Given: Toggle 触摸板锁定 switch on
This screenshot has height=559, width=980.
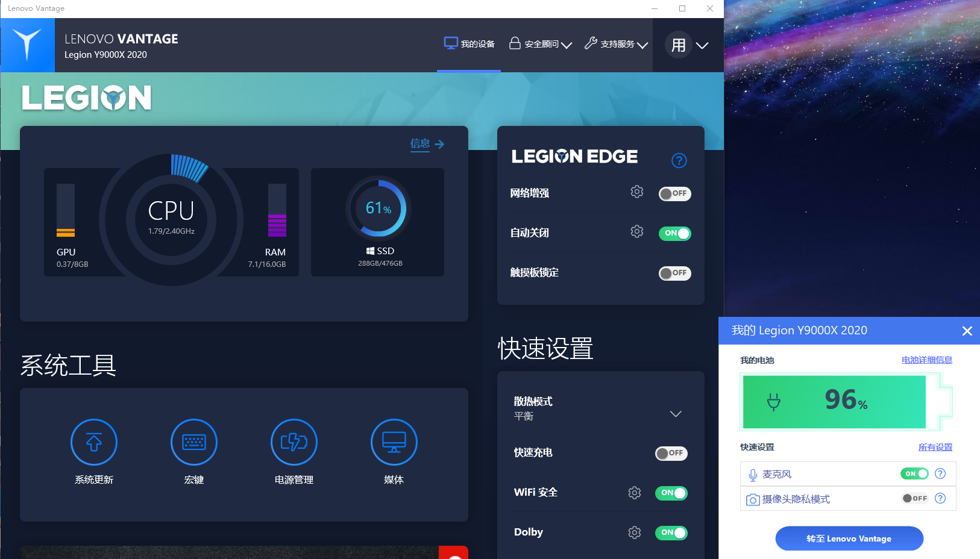Looking at the screenshot, I should coord(675,273).
